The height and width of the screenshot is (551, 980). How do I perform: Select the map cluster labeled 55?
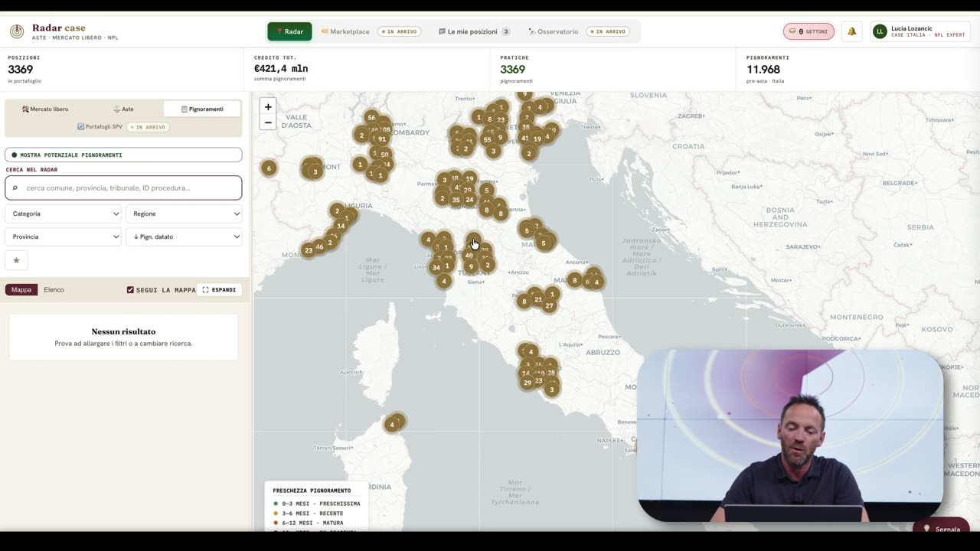pos(487,140)
